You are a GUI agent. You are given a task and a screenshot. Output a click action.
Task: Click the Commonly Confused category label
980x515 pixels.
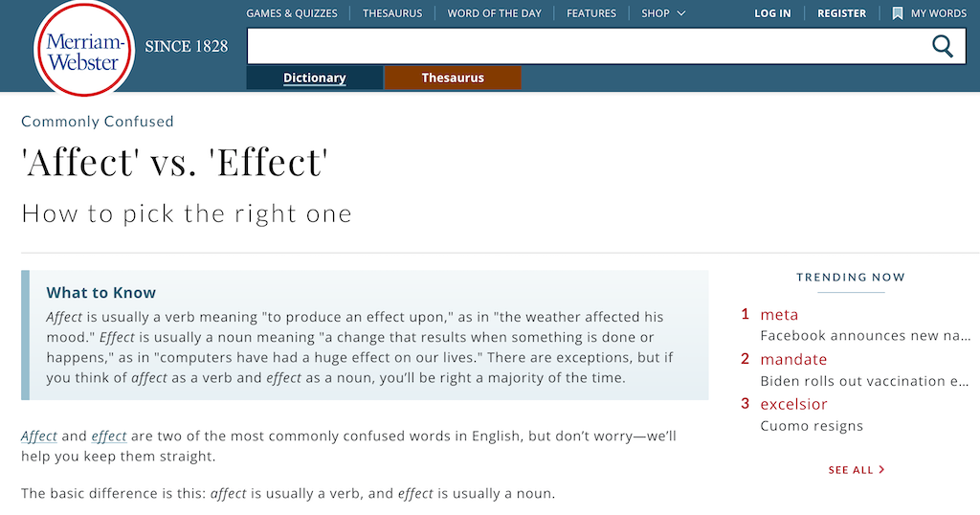(x=98, y=122)
